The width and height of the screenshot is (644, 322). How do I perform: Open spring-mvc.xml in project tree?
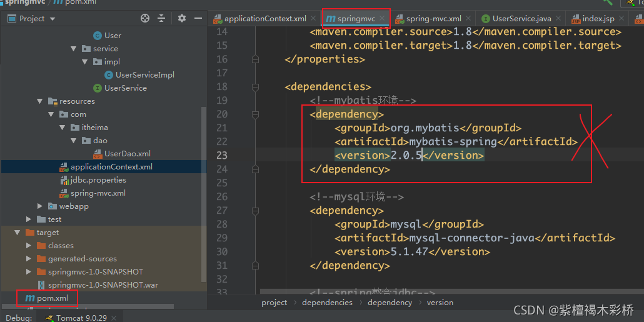(98, 193)
